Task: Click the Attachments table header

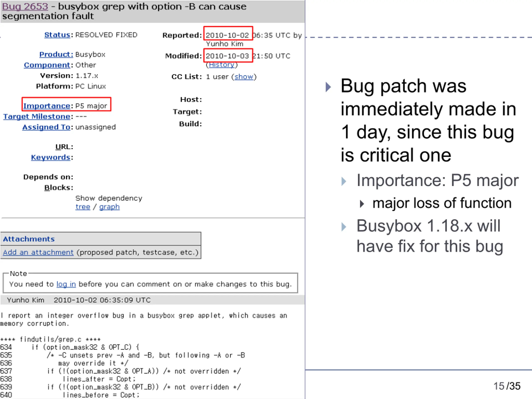Action: click(x=101, y=239)
